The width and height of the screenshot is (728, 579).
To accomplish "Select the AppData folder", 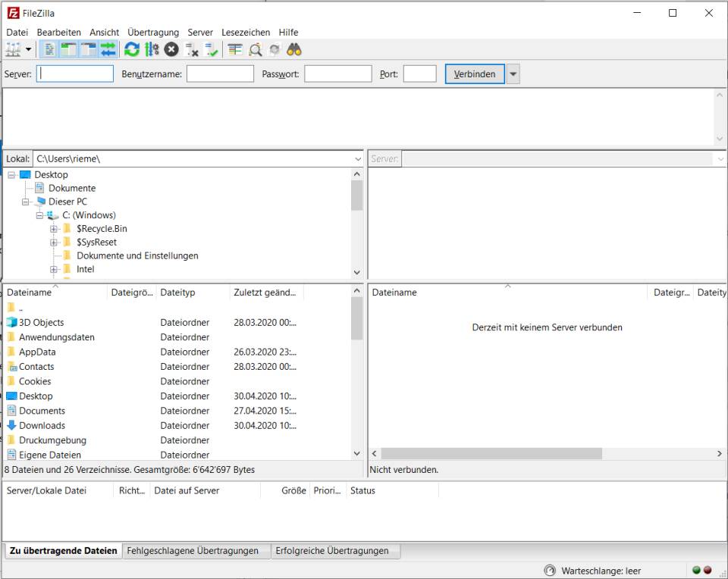I will pos(37,352).
